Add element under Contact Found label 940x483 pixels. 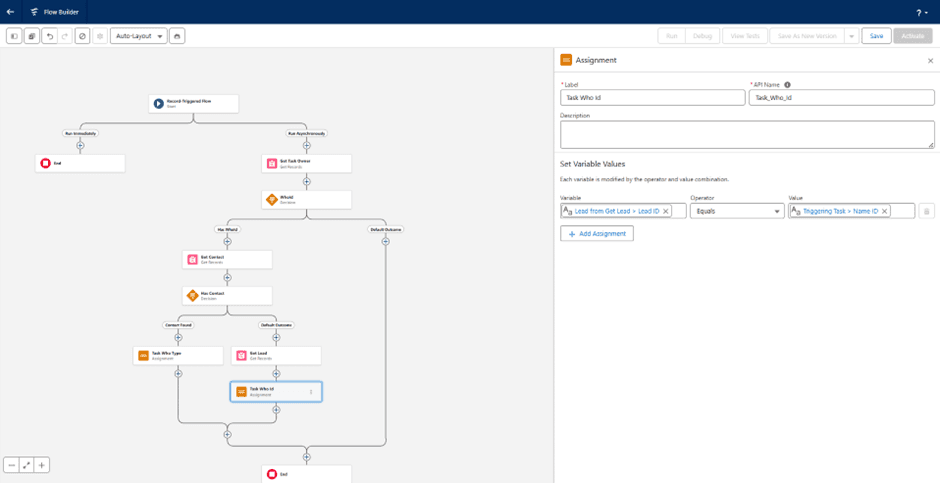click(x=178, y=337)
